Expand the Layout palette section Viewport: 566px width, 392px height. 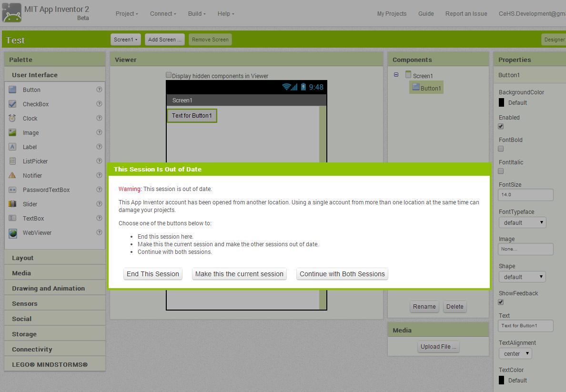(x=55, y=258)
